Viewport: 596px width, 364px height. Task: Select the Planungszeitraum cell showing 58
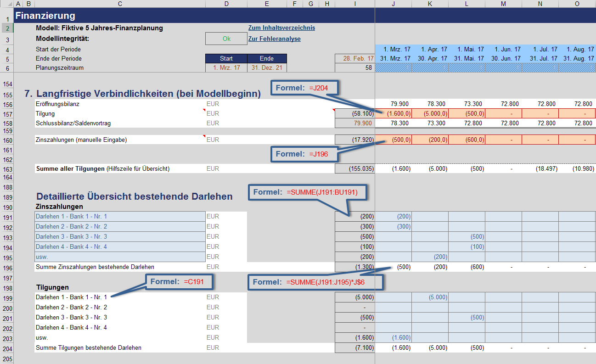coord(355,68)
